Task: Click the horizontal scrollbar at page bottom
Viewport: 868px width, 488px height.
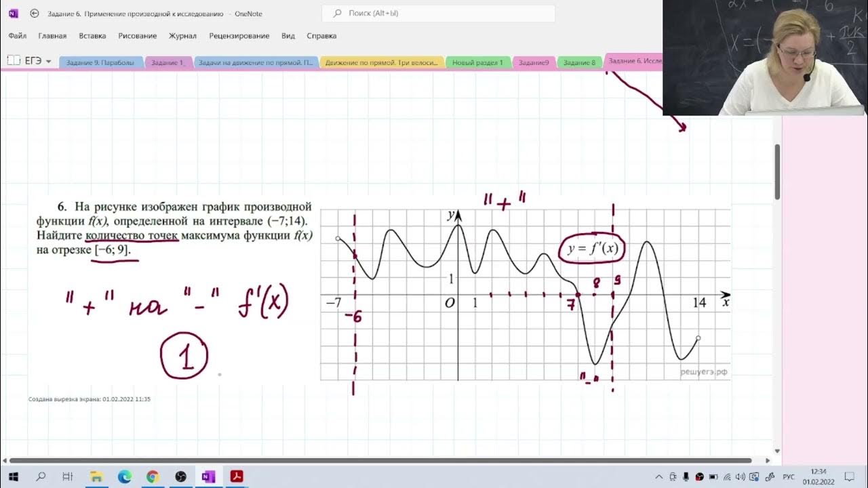Action: tap(380, 460)
